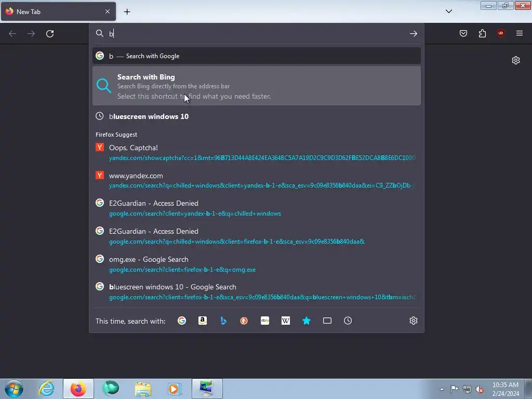The height and width of the screenshot is (399, 532).
Task: Click inside the address bar input
Action: [258, 33]
